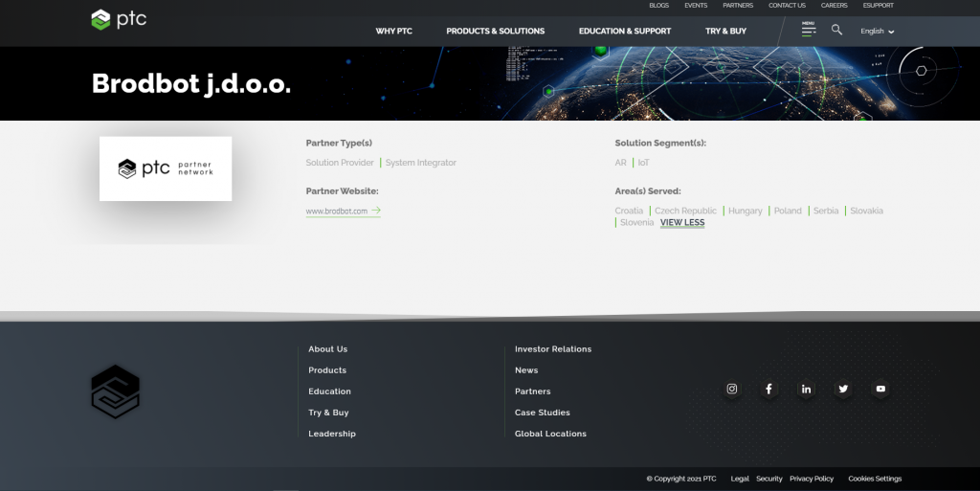980x491 pixels.
Task: Open Case Studies footer link
Action: [x=543, y=413]
